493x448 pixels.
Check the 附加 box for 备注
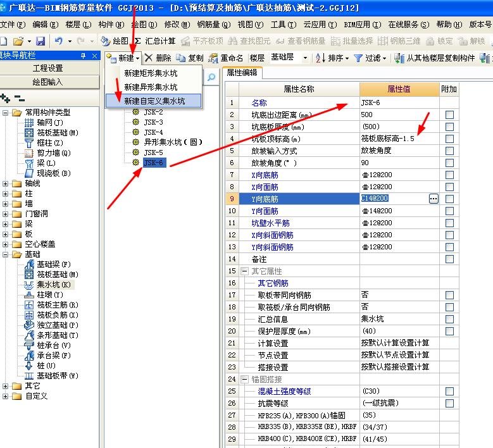pyautogui.click(x=449, y=259)
